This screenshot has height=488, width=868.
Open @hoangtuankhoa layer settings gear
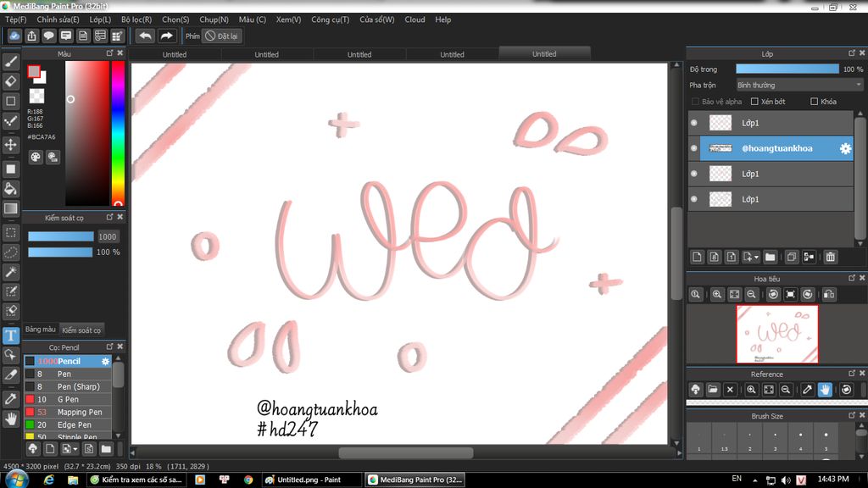(845, 148)
